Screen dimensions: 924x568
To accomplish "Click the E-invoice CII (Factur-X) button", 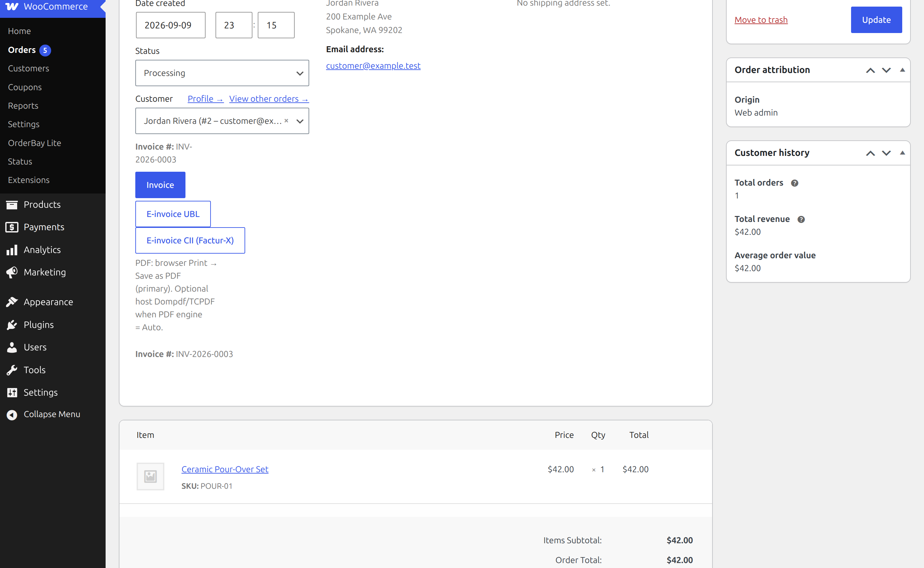I will click(190, 240).
